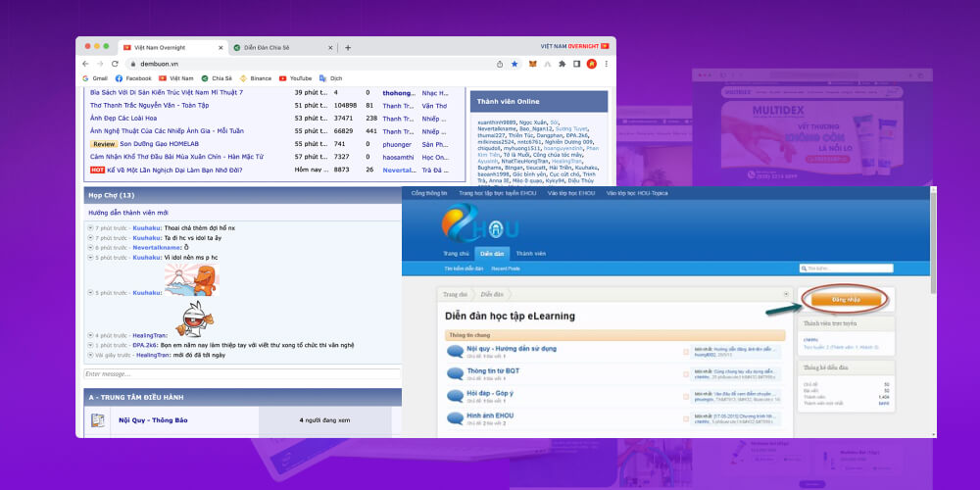Viewport: 980px width, 490px height.
Task: Click the EHOU forum search field
Action: pyautogui.click(x=847, y=269)
